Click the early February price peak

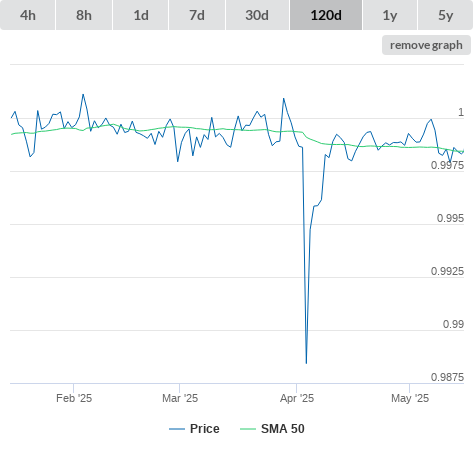coord(83,94)
